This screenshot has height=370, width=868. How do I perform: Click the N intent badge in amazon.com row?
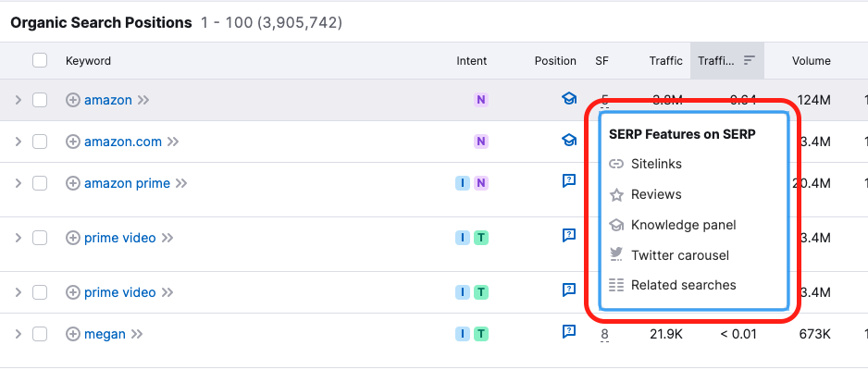[481, 142]
